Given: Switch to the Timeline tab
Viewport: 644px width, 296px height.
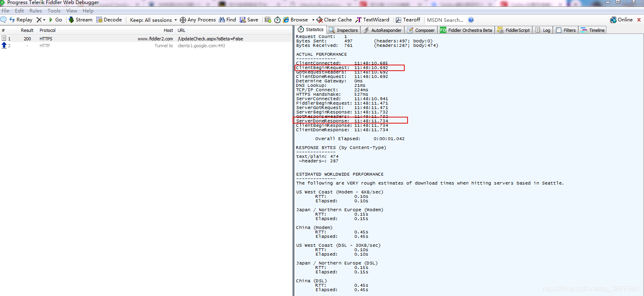Looking at the screenshot, I should tap(593, 30).
